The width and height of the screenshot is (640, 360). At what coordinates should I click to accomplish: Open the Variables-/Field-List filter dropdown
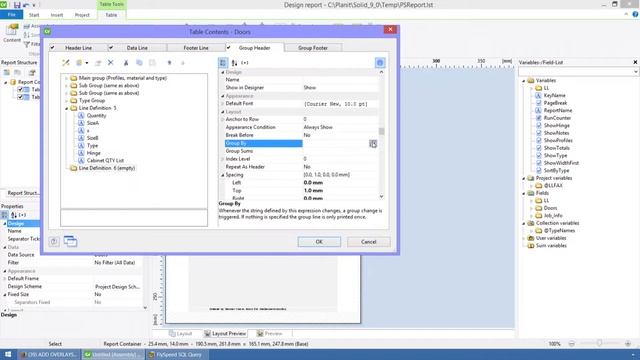click(x=636, y=71)
